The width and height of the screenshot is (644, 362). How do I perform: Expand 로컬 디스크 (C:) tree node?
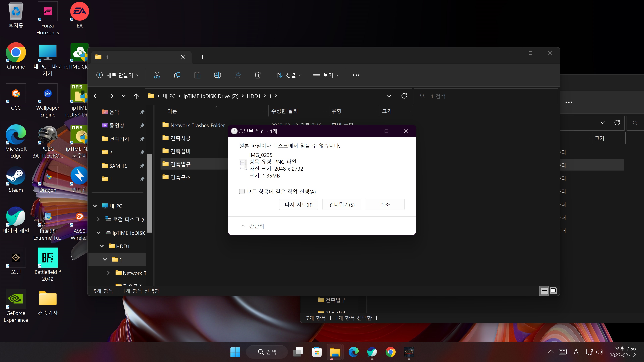tap(98, 219)
